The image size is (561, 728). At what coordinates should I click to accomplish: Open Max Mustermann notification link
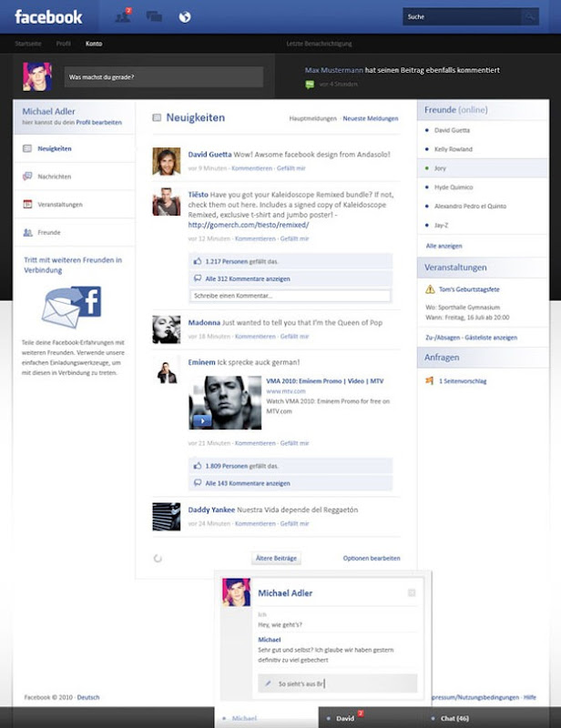[x=333, y=70]
